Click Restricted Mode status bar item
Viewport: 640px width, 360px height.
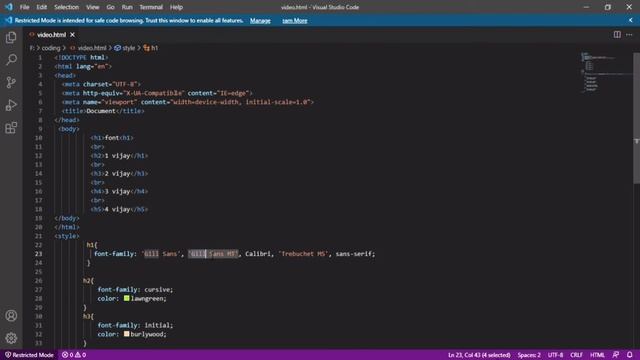pyautogui.click(x=29, y=355)
